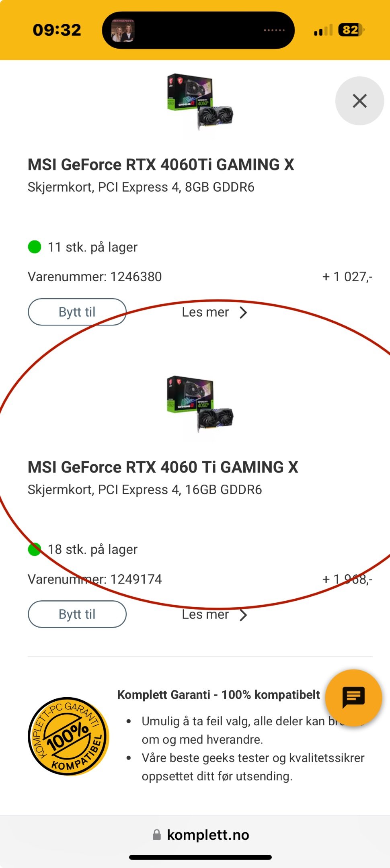The image size is (390, 868).
Task: Close the product selection overlay
Action: pyautogui.click(x=359, y=101)
